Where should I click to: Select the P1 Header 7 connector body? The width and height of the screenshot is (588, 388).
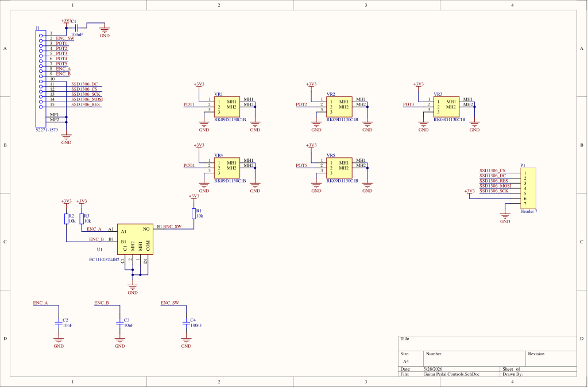tap(528, 189)
